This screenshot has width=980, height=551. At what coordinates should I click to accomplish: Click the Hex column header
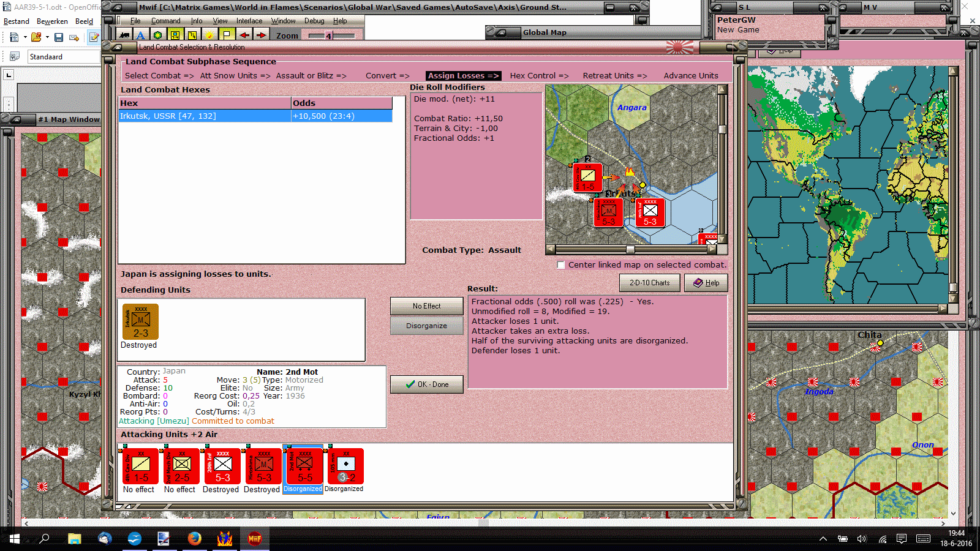point(205,103)
